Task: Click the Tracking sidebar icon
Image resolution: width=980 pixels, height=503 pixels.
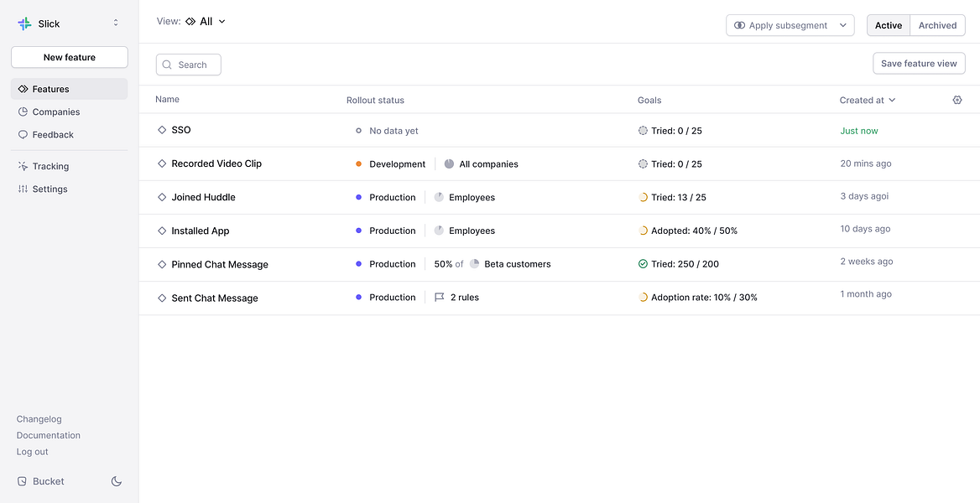Action: click(x=23, y=166)
